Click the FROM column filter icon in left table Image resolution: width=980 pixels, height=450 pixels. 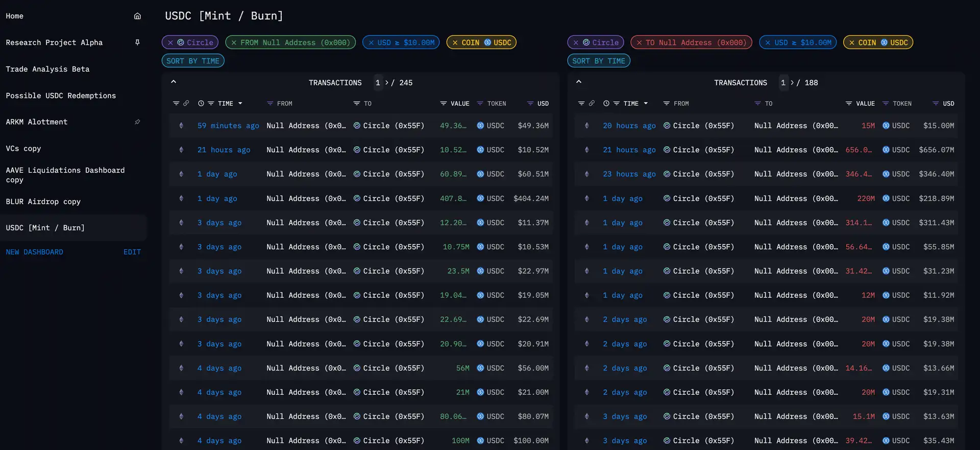point(270,104)
